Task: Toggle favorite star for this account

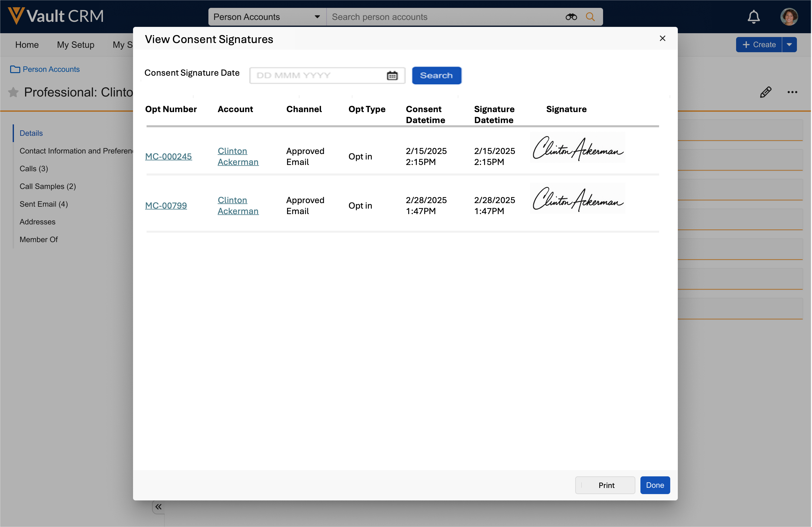Action: coord(13,92)
